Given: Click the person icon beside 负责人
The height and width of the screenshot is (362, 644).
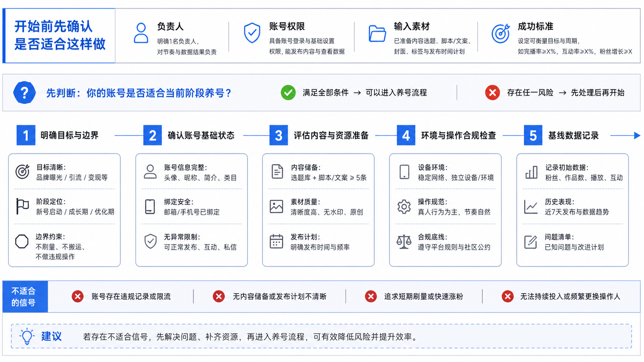Looking at the screenshot, I should click(141, 33).
